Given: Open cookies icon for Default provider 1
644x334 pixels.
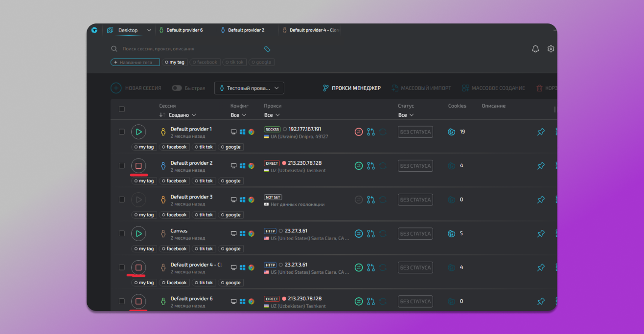Looking at the screenshot, I should (452, 132).
